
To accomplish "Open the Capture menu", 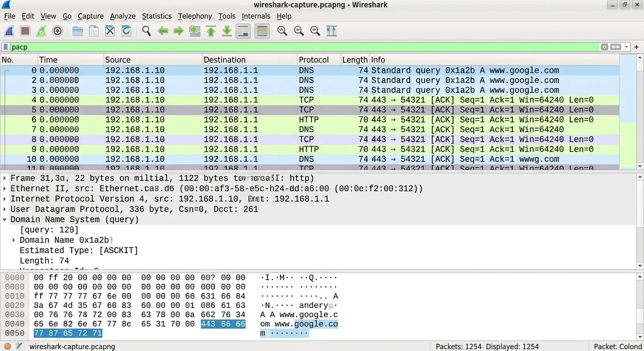I will tap(91, 16).
